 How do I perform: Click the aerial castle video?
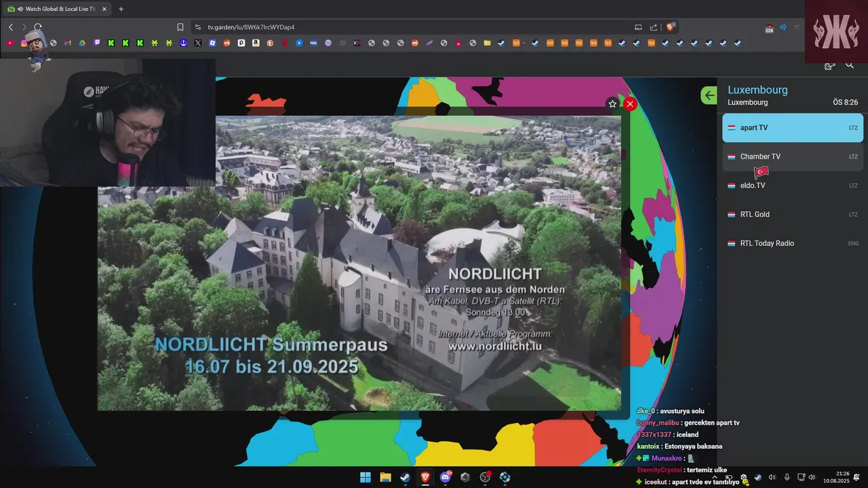(x=359, y=263)
